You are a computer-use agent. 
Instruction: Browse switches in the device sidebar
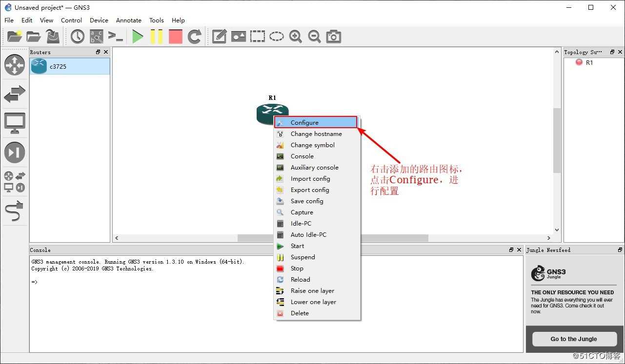[15, 94]
